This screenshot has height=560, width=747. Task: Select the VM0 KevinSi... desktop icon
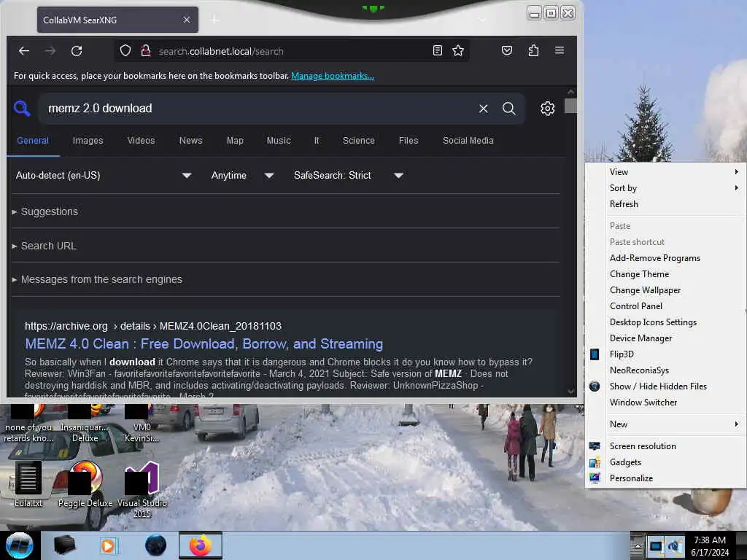[142, 424]
